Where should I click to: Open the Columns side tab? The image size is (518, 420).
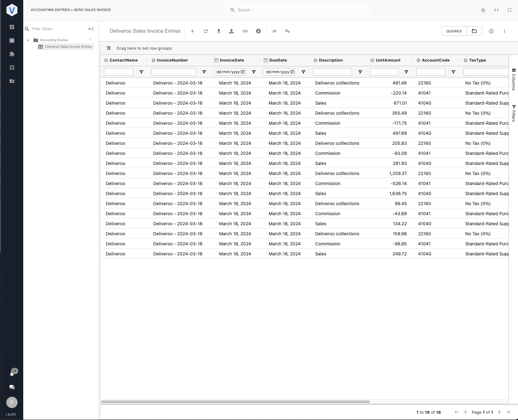[514, 79]
